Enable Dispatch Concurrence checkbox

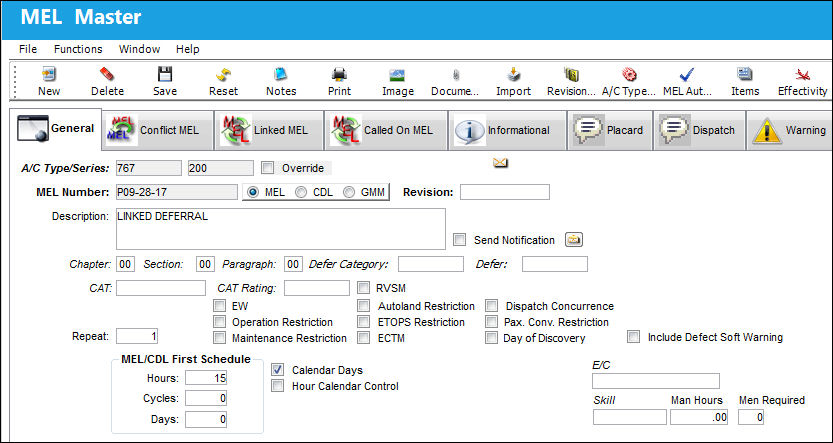492,306
